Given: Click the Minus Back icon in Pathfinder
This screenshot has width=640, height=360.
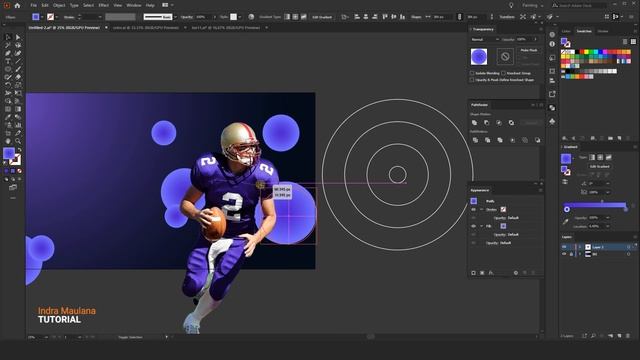Looking at the screenshot, I should [538, 140].
